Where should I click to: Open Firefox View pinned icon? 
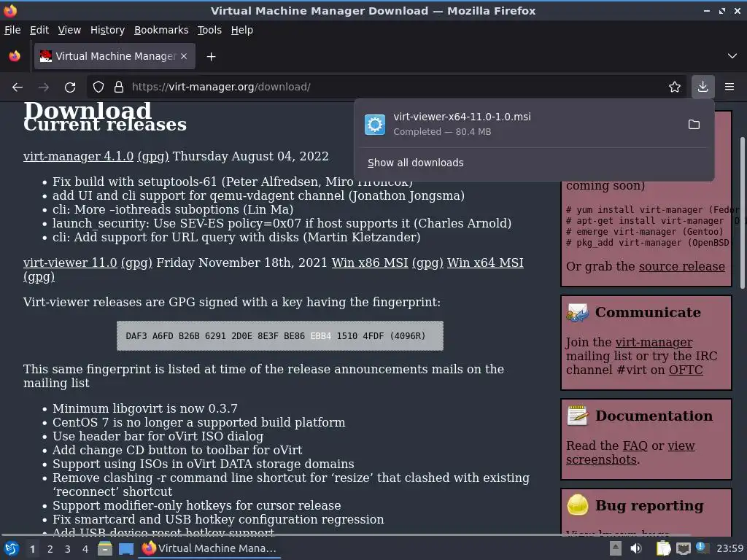coord(15,56)
